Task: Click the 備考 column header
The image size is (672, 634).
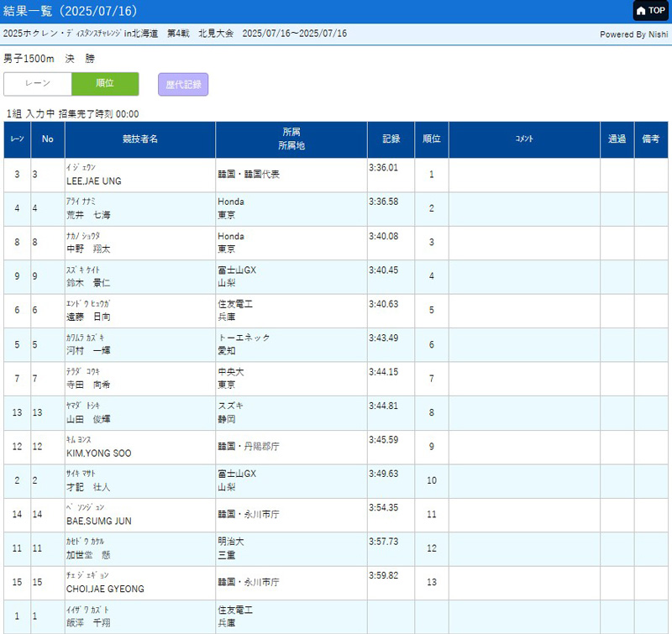Action: click(x=650, y=139)
